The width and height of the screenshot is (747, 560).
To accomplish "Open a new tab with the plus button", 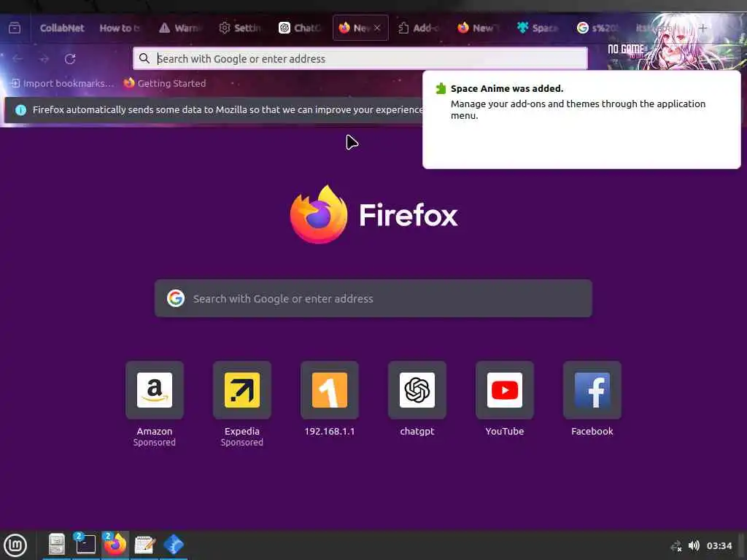I will pos(703,28).
